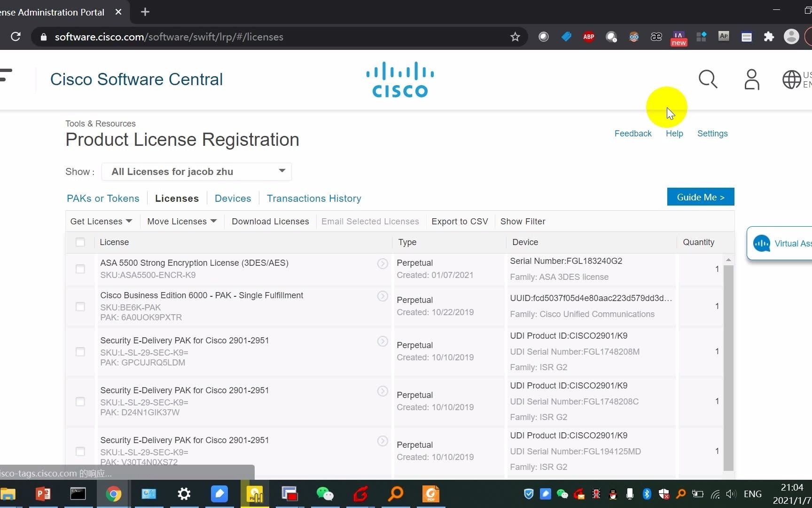Click the Cisco Software Central title
The image size is (812, 508).
coord(136,79)
